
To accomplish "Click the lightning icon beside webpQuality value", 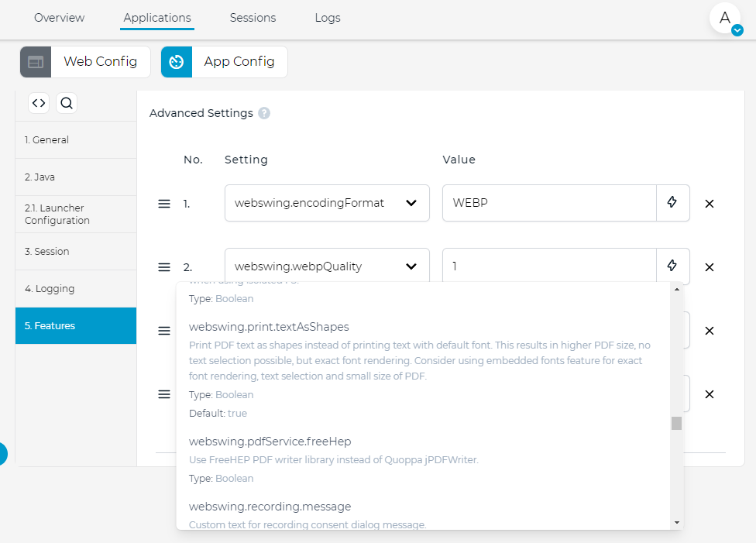I will coord(672,266).
